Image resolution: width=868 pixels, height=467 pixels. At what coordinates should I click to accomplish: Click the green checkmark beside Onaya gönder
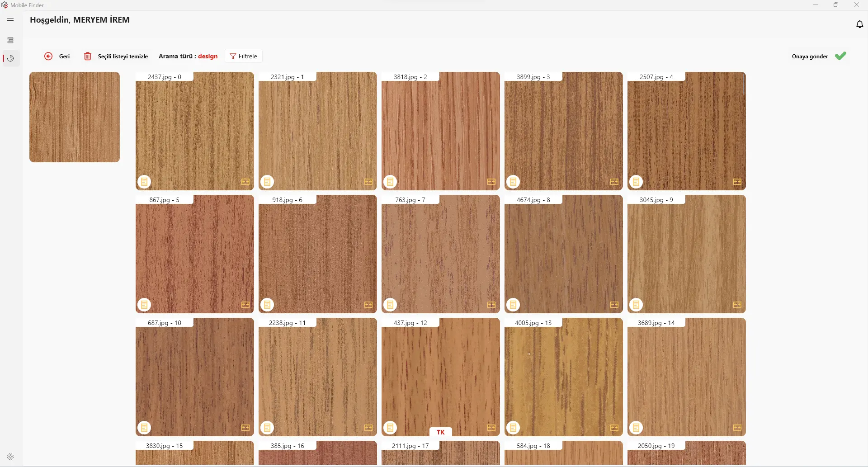[840, 56]
